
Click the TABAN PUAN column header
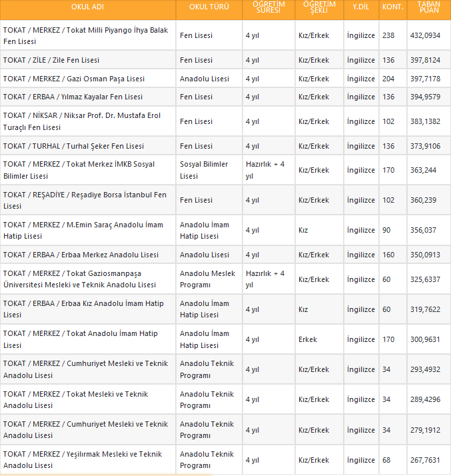pos(428,7)
